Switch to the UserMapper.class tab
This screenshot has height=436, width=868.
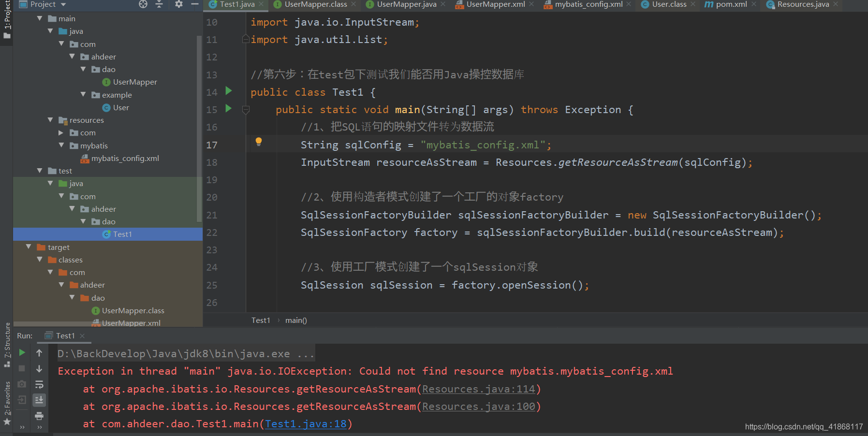(316, 4)
